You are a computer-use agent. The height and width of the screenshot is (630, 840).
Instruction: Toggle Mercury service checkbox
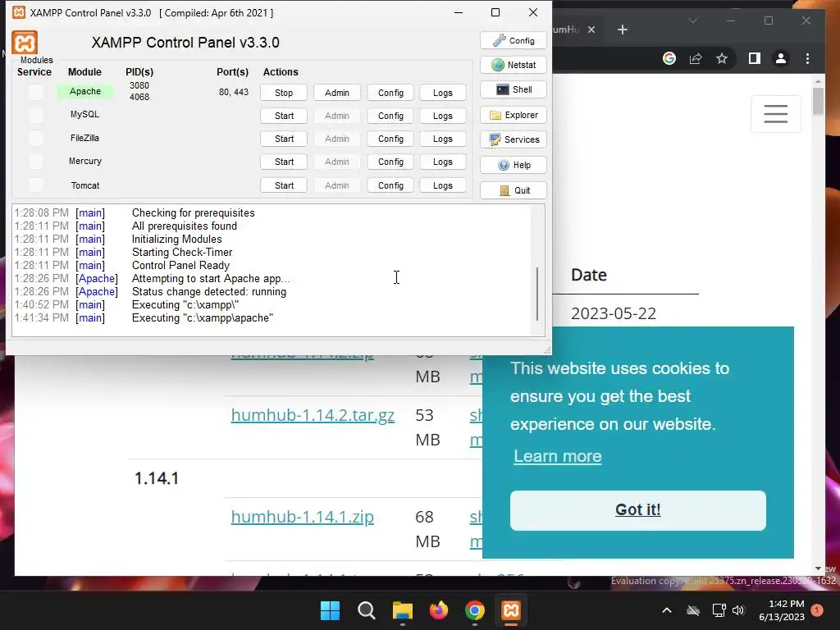pyautogui.click(x=36, y=162)
